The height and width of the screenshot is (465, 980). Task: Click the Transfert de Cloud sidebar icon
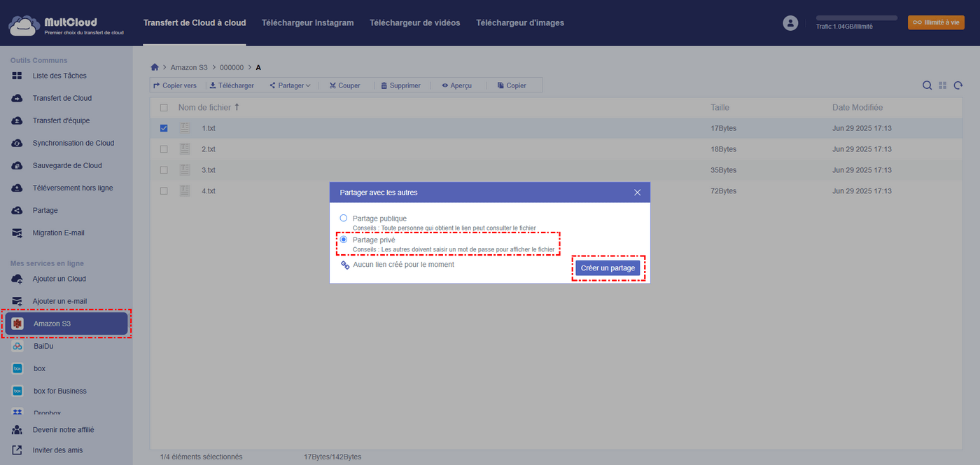[x=17, y=98]
